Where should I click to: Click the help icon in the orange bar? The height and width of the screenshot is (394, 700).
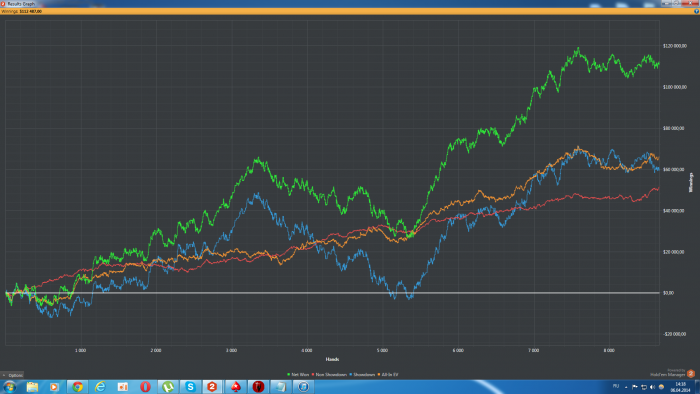point(696,11)
